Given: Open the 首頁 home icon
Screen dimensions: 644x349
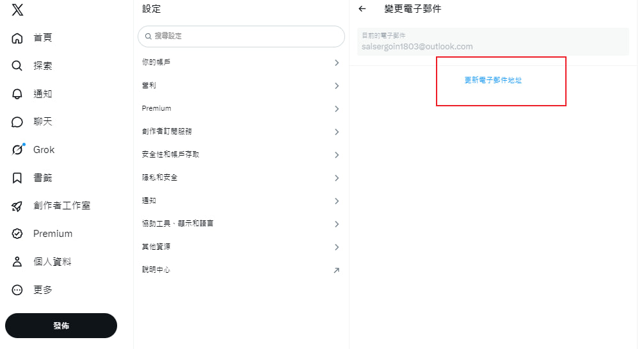Looking at the screenshot, I should [17, 38].
